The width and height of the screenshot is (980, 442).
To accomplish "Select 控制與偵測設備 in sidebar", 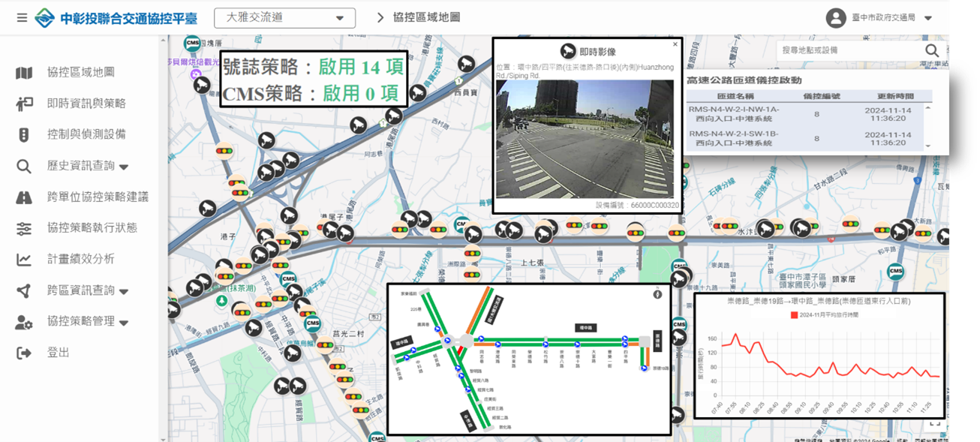I will tap(86, 134).
